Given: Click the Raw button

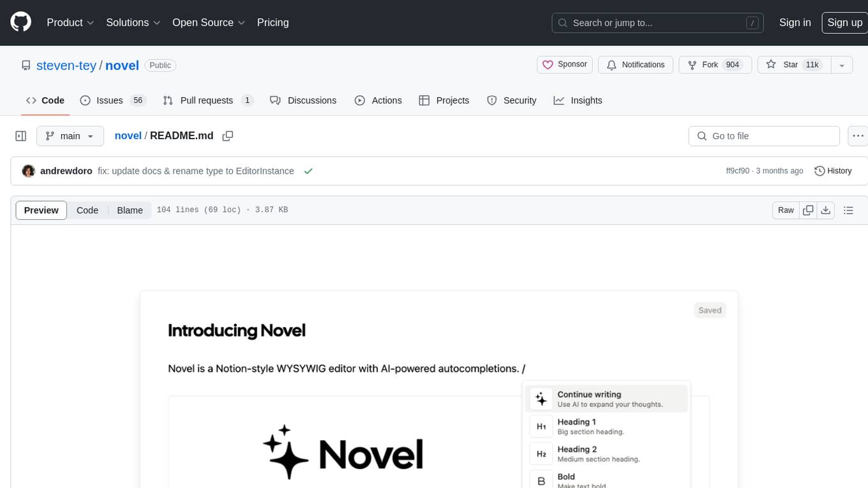Looking at the screenshot, I should coord(786,210).
